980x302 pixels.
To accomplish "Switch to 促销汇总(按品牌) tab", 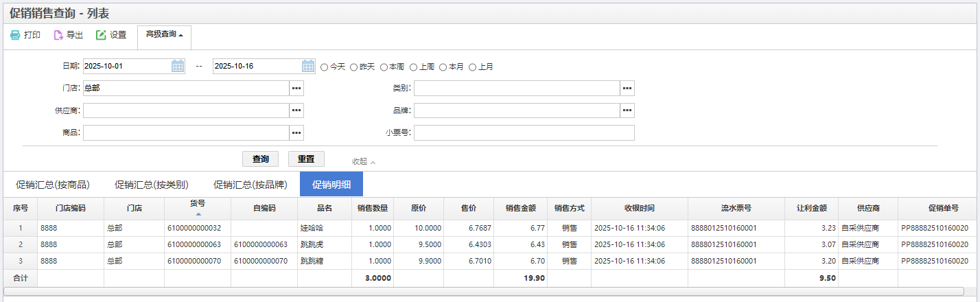I will [250, 185].
